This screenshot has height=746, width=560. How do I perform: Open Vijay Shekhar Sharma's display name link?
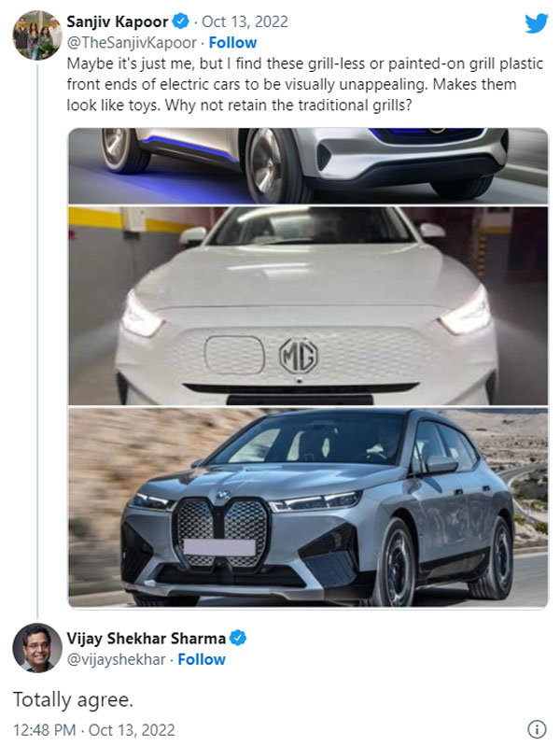tap(147, 639)
